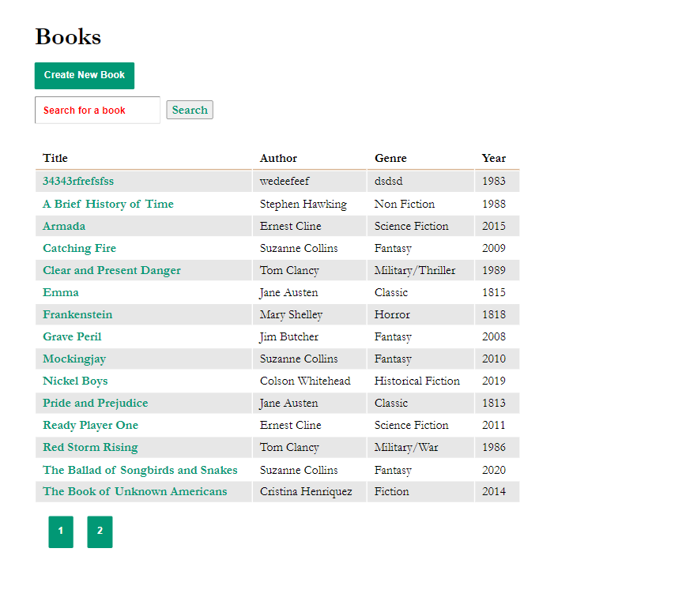This screenshot has height=616, width=686.
Task: Go to pagination page 2
Action: click(100, 531)
